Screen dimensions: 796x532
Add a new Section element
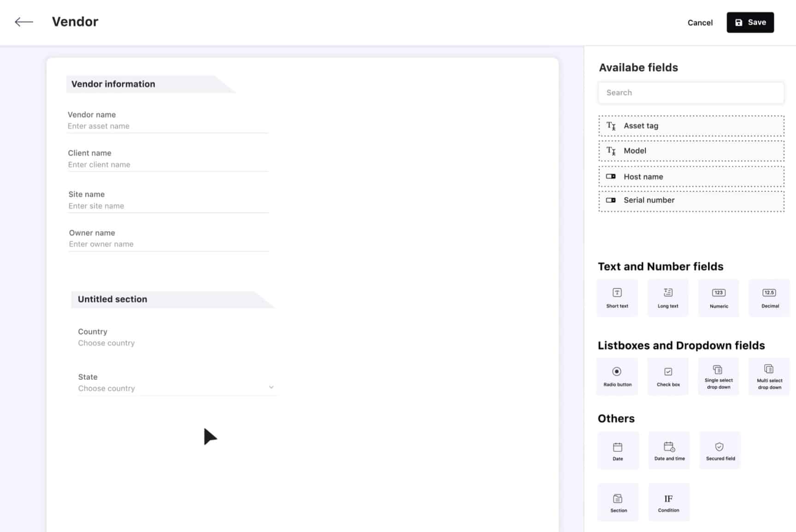(x=618, y=502)
